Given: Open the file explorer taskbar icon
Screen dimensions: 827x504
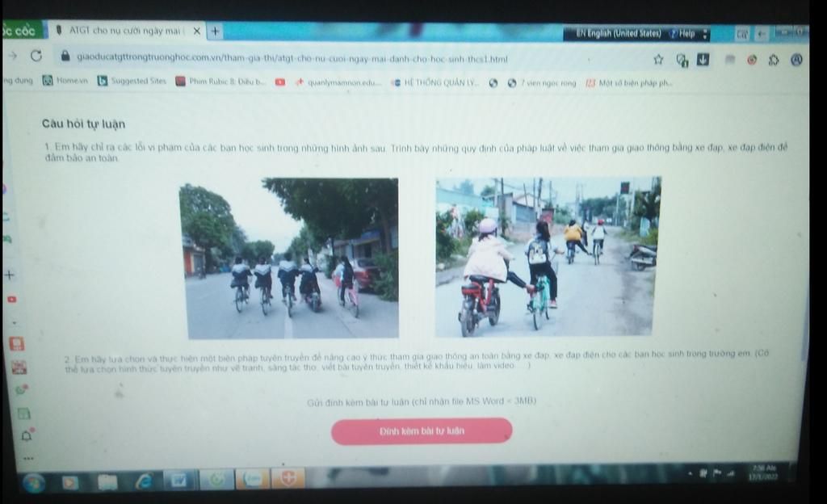Looking at the screenshot, I should 107,482.
